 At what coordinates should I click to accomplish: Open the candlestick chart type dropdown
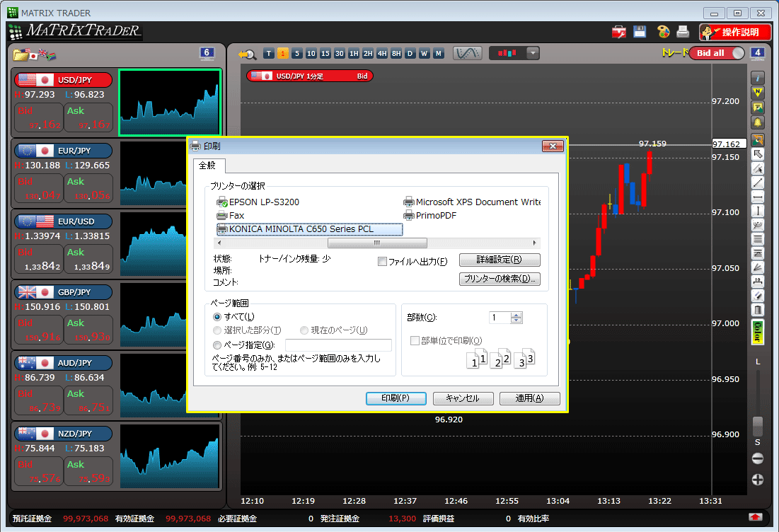[533, 53]
